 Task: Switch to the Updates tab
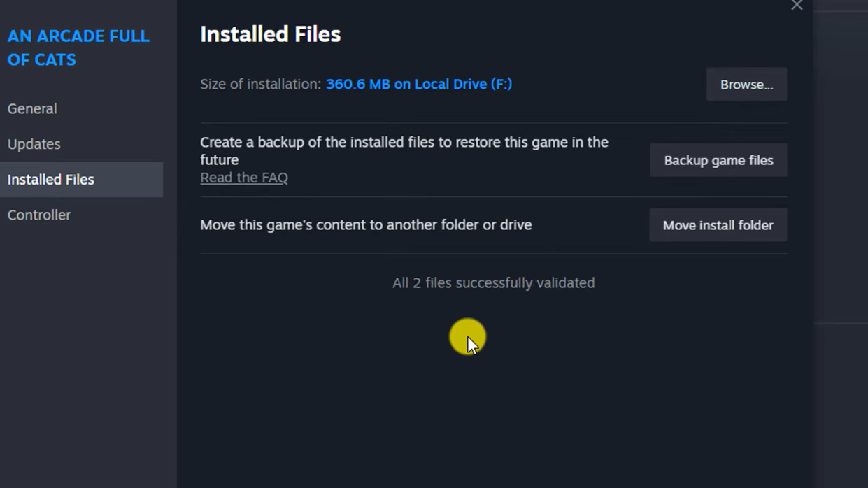(x=34, y=144)
